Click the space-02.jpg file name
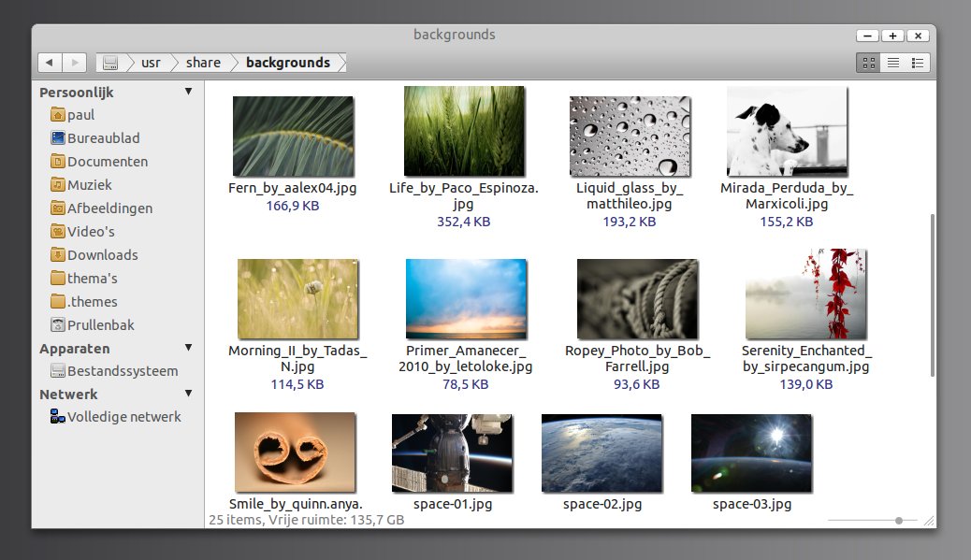The height and width of the screenshot is (560, 971). (x=602, y=504)
